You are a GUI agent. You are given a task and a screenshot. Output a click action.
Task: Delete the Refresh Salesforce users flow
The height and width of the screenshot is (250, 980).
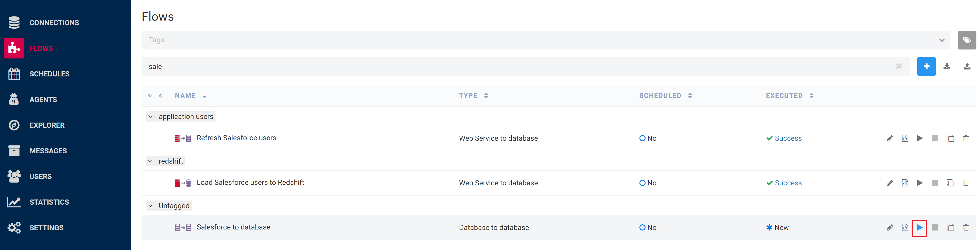[x=966, y=138]
